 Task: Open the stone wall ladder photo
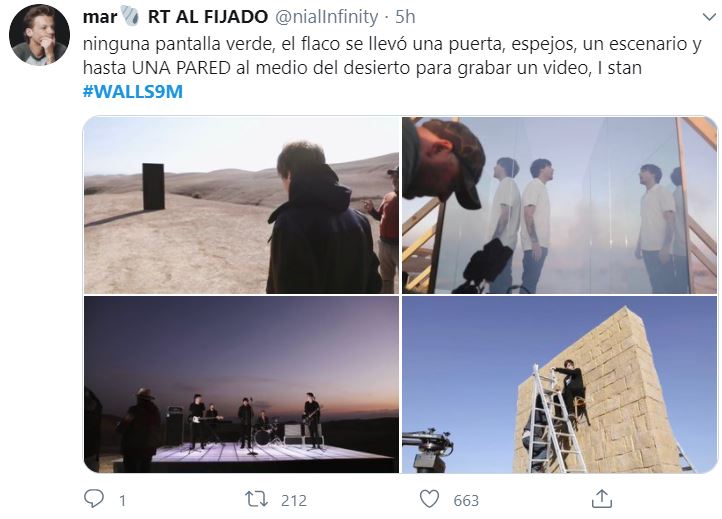coord(559,385)
